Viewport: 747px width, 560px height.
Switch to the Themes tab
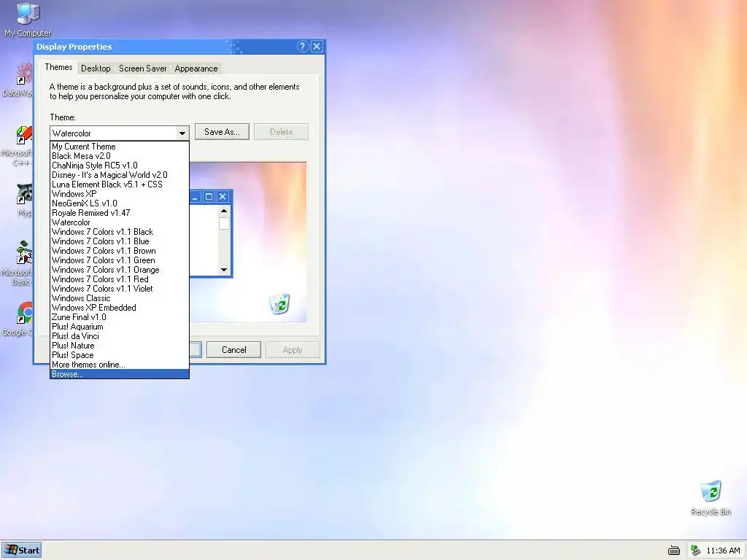58,67
